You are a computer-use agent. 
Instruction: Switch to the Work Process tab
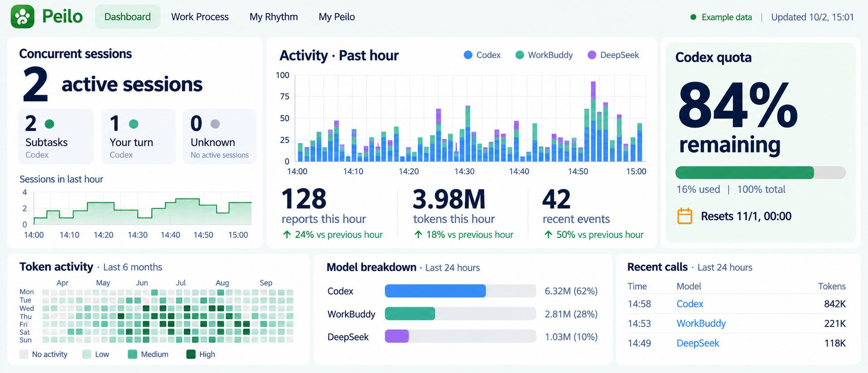200,17
